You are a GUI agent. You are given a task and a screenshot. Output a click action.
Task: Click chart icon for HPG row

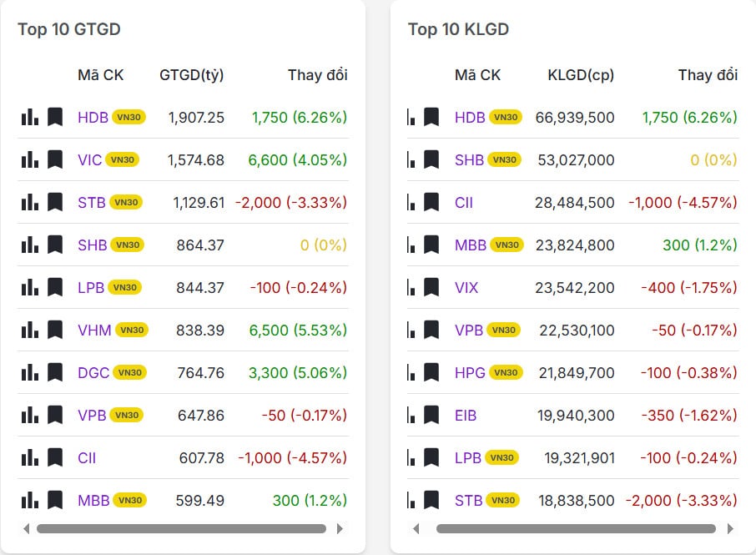point(411,372)
